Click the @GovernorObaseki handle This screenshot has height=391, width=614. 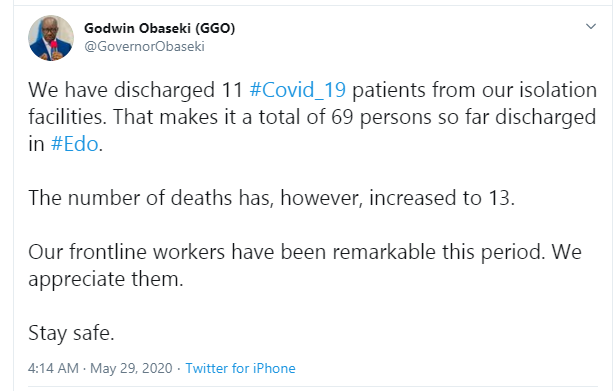click(144, 46)
